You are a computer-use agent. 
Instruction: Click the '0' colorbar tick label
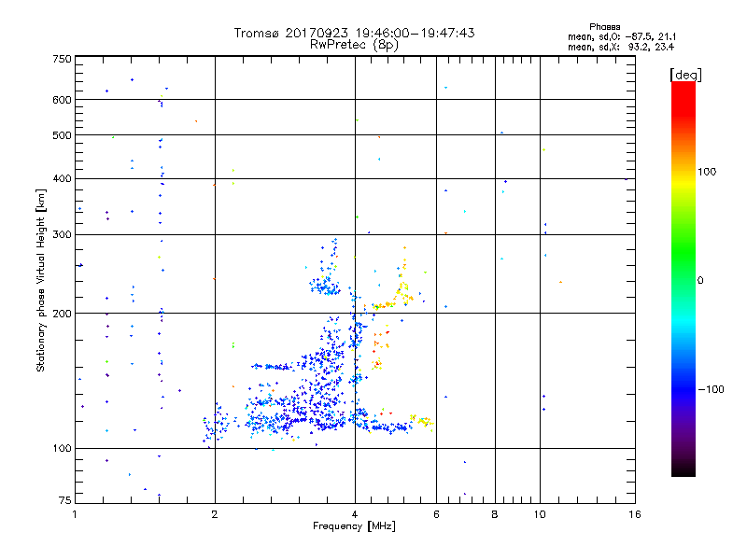[700, 281]
